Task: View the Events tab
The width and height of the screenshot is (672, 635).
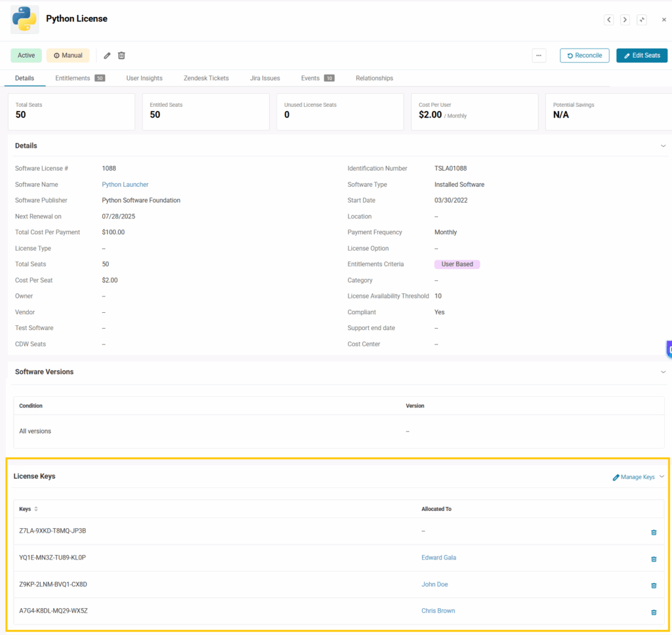Action: [318, 79]
